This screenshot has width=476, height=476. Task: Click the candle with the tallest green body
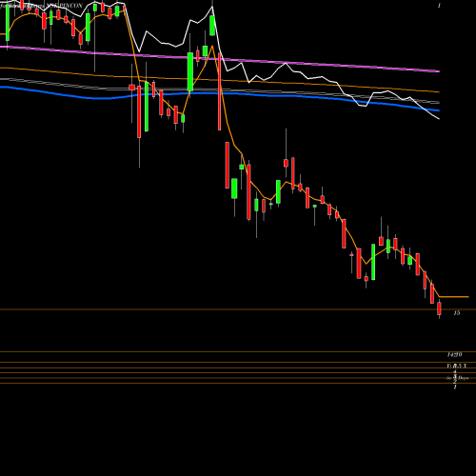[147, 107]
